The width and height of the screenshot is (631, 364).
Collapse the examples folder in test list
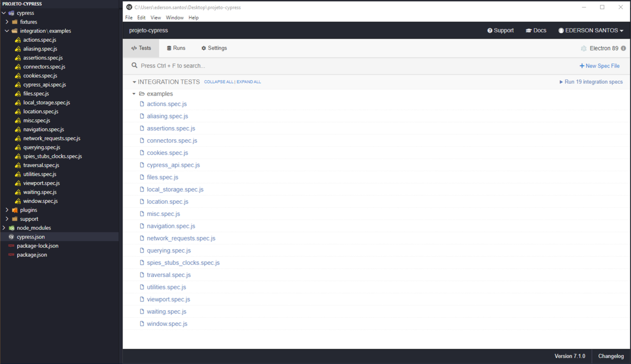[x=134, y=94]
